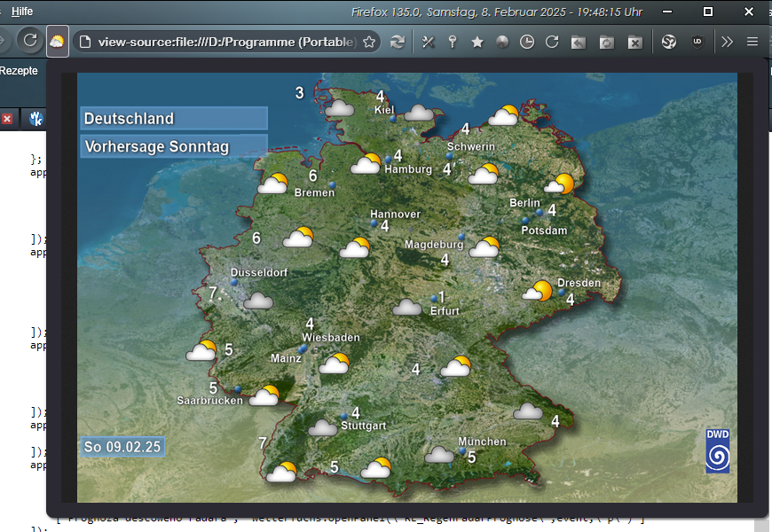This screenshot has height=532, width=772.
Task: Bookmark this page with the star in address bar
Action: click(x=369, y=42)
